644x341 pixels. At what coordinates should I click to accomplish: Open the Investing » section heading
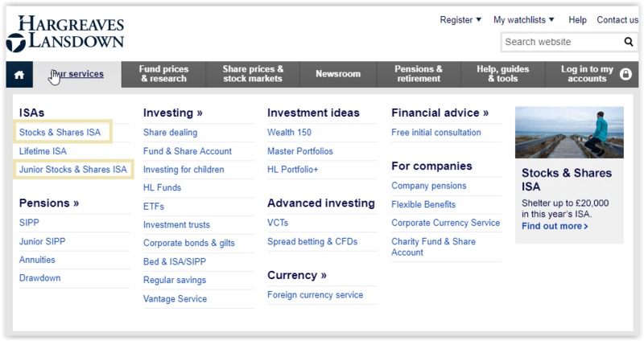[x=173, y=113]
